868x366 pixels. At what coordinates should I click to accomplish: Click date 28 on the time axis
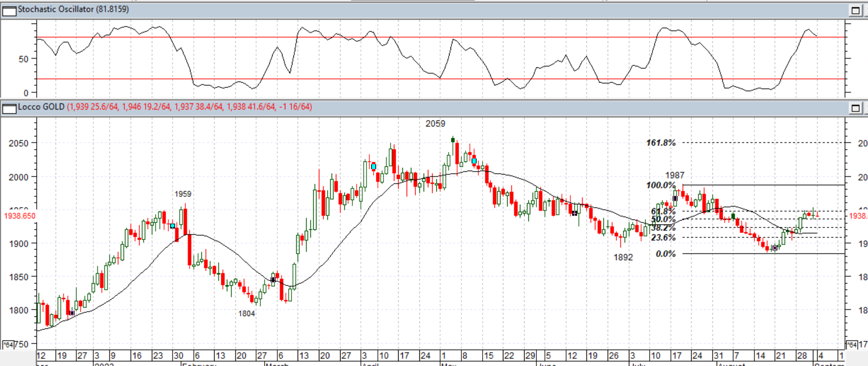[802, 356]
